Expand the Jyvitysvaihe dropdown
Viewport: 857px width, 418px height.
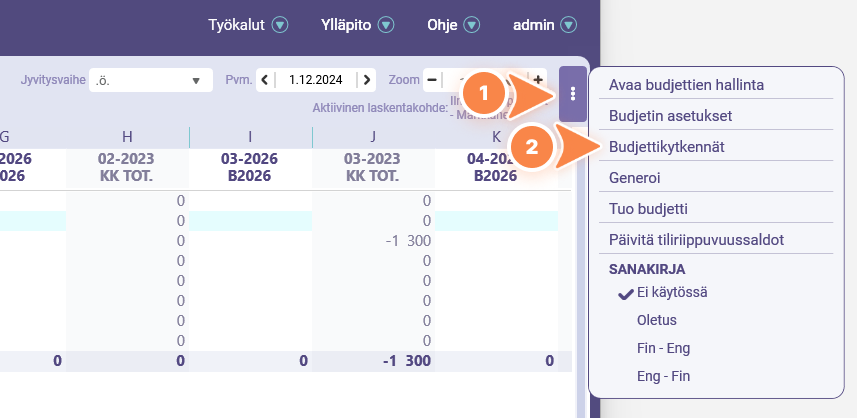(151, 80)
